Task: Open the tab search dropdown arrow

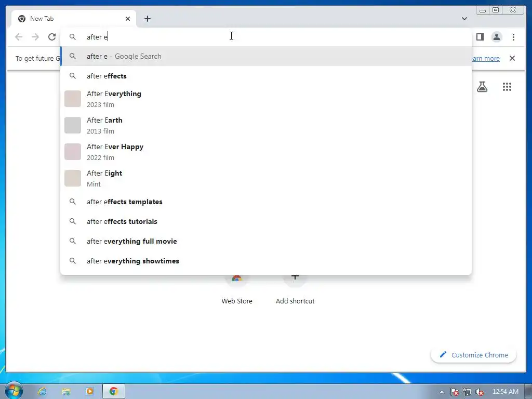Action: click(464, 19)
